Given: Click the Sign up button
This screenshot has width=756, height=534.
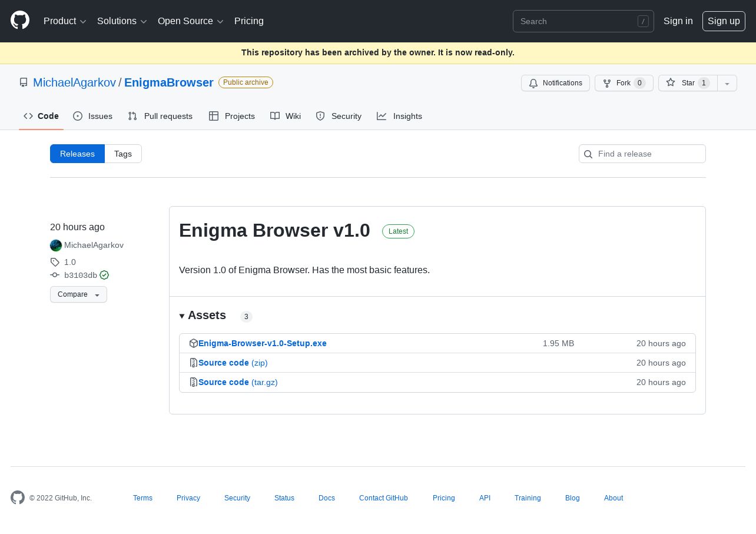Looking at the screenshot, I should pos(724,21).
